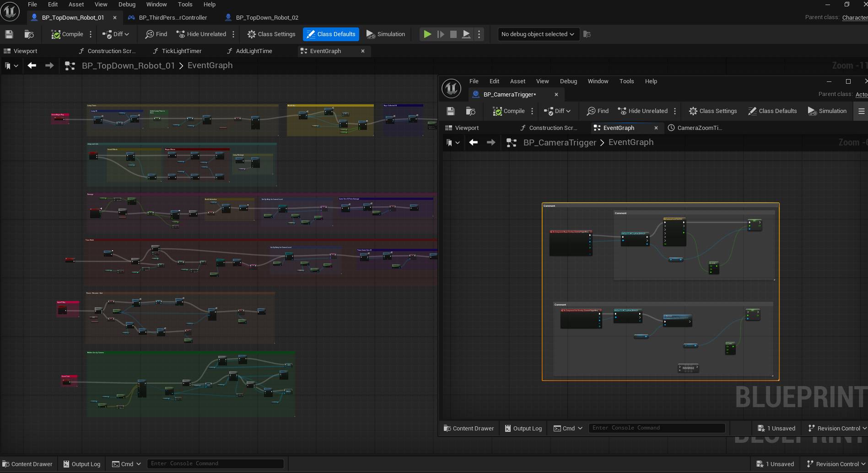Open Output Log in main window bottom bar

click(82, 464)
